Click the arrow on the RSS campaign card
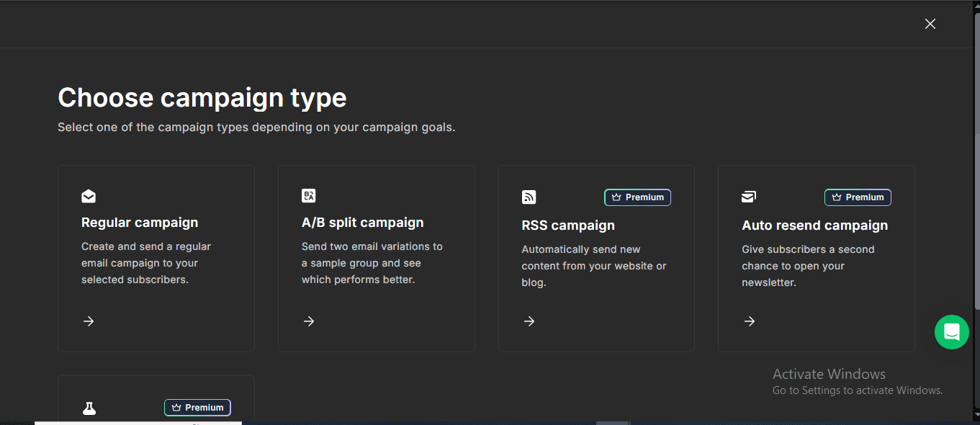The image size is (980, 425). (x=529, y=321)
